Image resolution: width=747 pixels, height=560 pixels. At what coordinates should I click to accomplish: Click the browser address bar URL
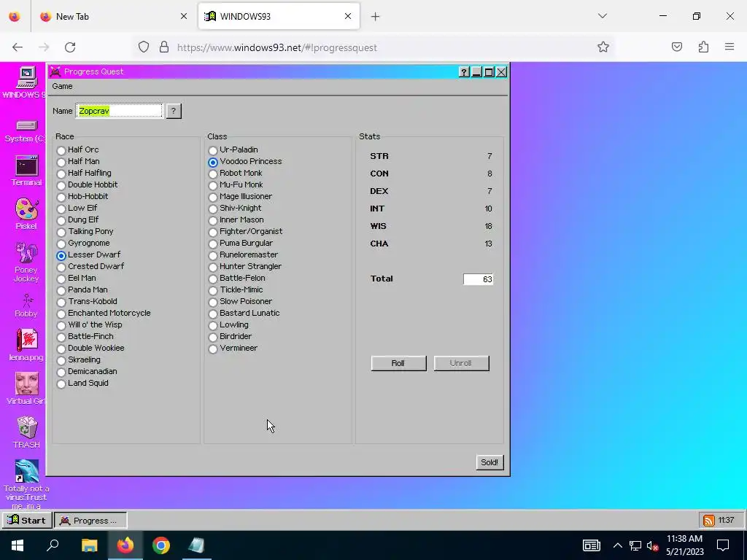[277, 47]
